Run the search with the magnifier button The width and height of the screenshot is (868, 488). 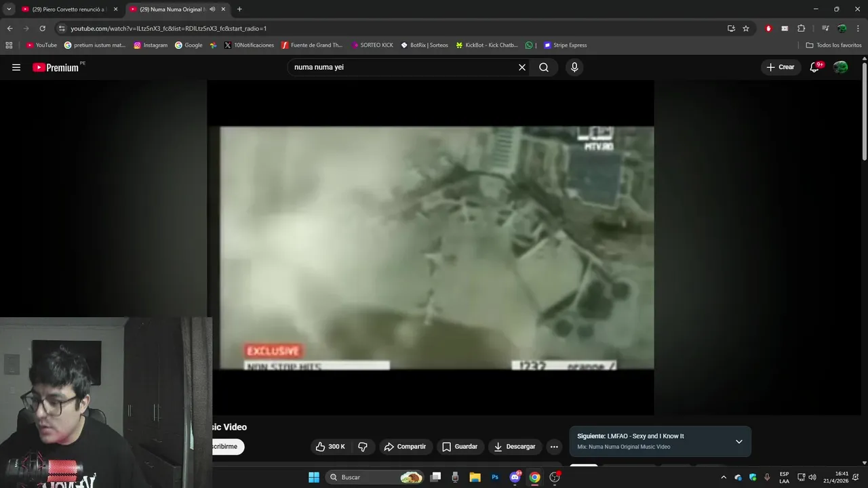(x=544, y=67)
